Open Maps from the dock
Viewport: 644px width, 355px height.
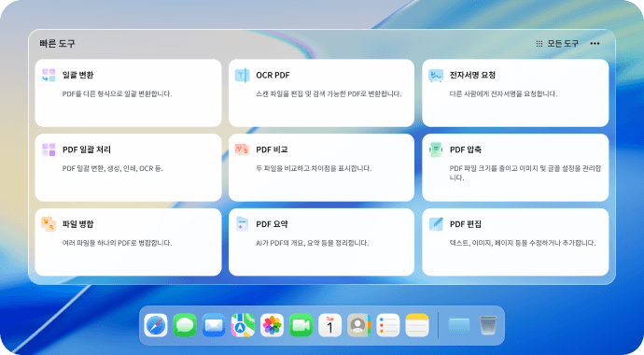point(243,325)
